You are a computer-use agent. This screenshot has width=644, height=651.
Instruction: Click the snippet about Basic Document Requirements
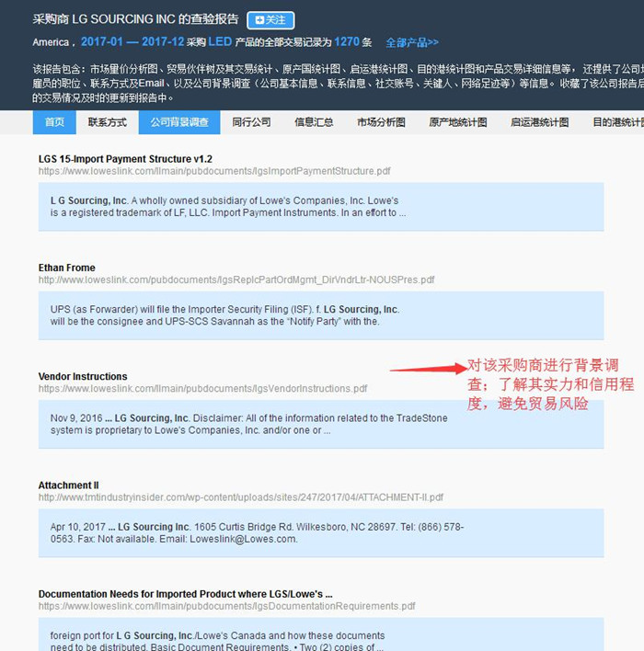point(321,634)
